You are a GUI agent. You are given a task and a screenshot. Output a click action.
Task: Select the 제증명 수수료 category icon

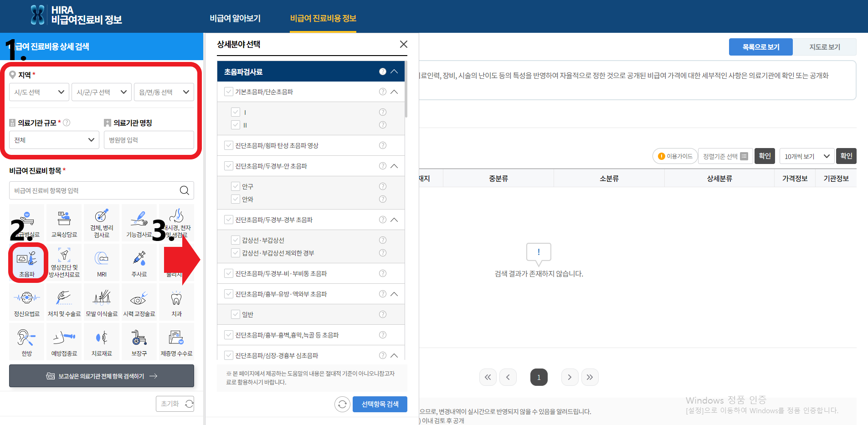[176, 341]
